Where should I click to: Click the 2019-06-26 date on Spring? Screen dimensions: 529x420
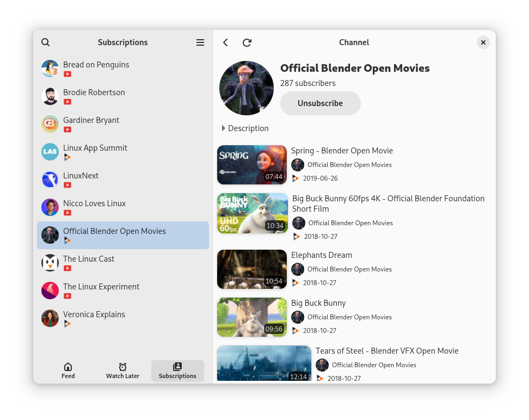[x=320, y=178]
